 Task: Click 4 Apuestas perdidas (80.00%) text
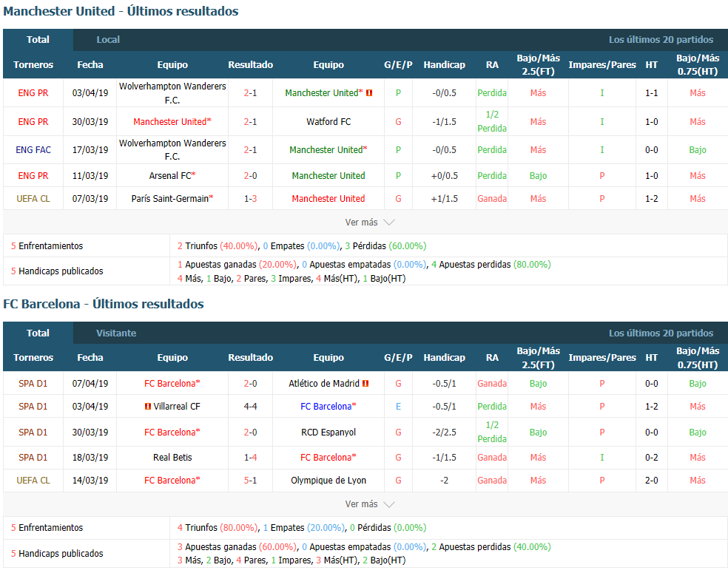click(x=491, y=265)
